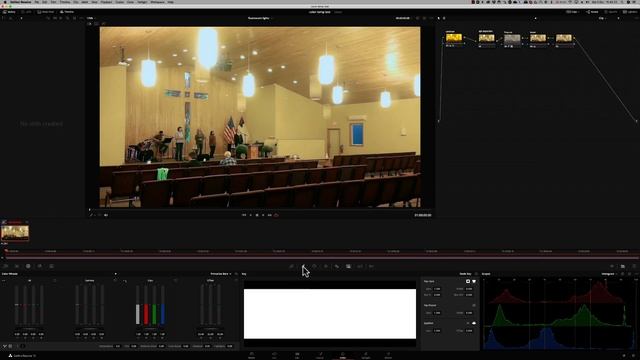This screenshot has height=360, width=640.
Task: Select the clip thumbnail in the timeline
Action: [x=15, y=233]
